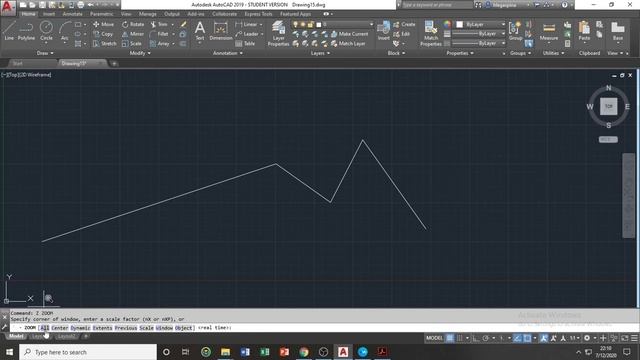This screenshot has width=640, height=360.
Task: Open the Insert ribbon tab
Action: point(49,14)
